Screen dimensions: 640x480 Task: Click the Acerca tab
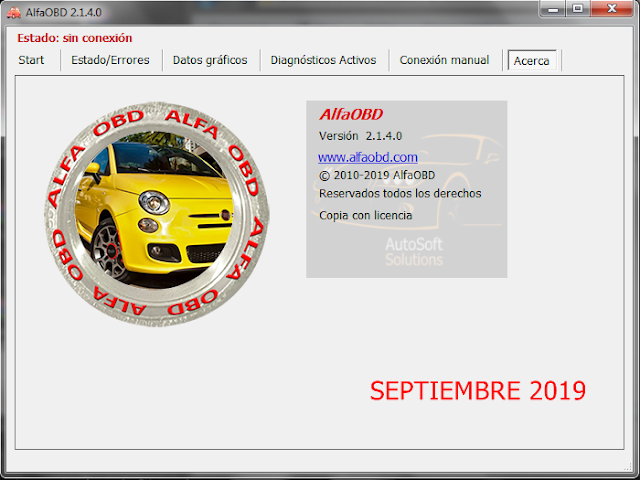click(x=531, y=61)
